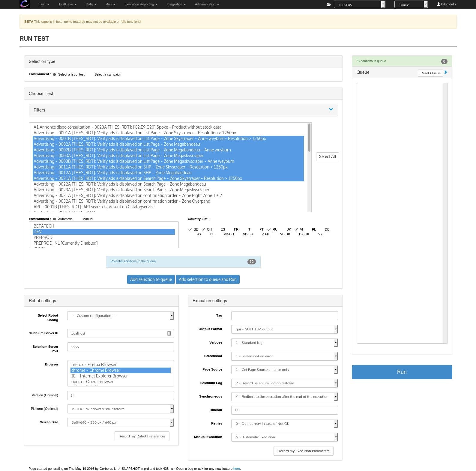Click the big Run button

tap(402, 372)
